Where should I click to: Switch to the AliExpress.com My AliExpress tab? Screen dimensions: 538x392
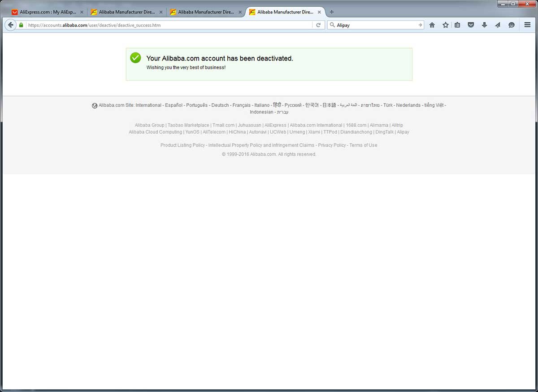click(x=48, y=12)
